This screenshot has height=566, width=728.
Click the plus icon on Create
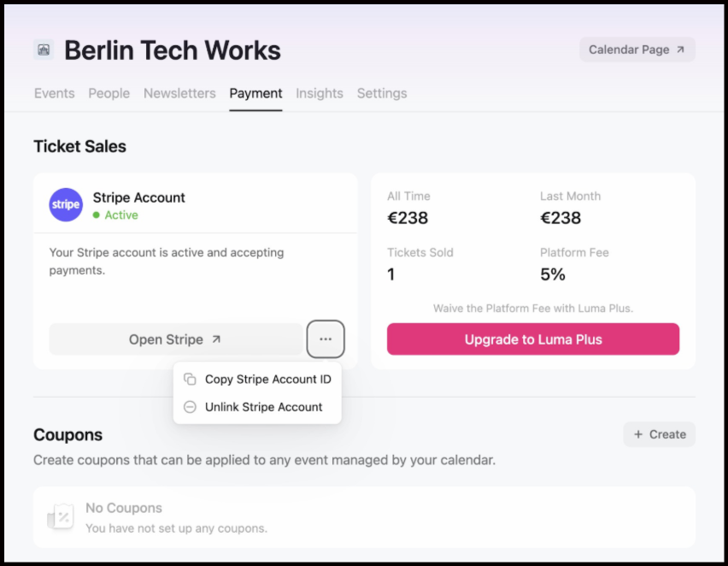(638, 434)
